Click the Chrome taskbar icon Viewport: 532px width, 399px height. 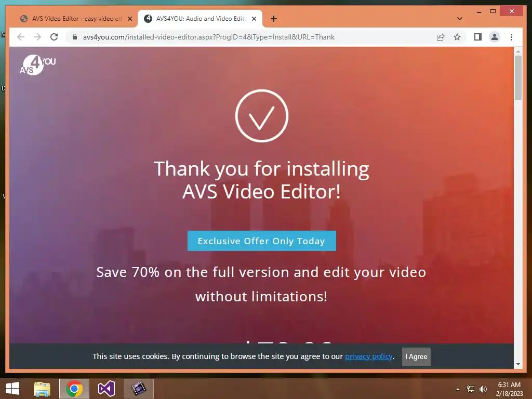pos(74,389)
